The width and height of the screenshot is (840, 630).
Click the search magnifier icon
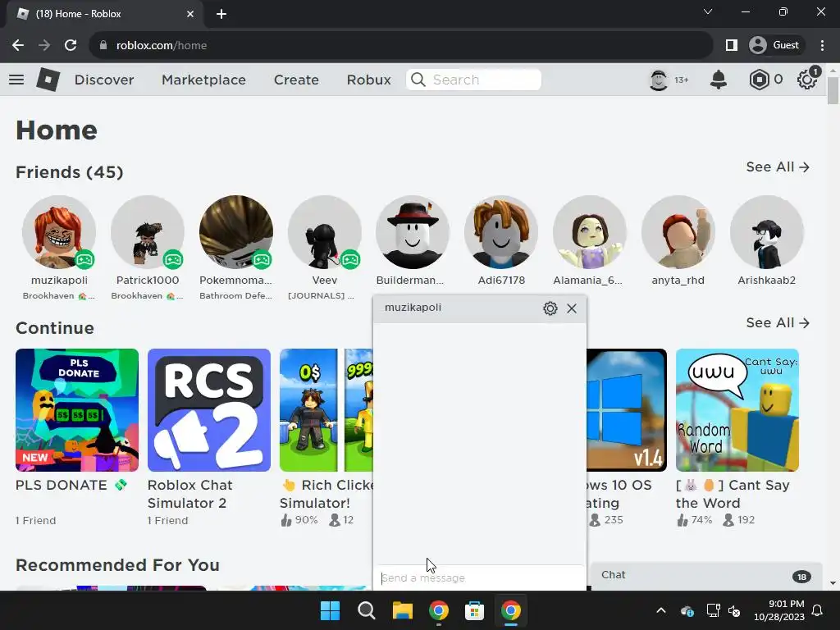(418, 80)
